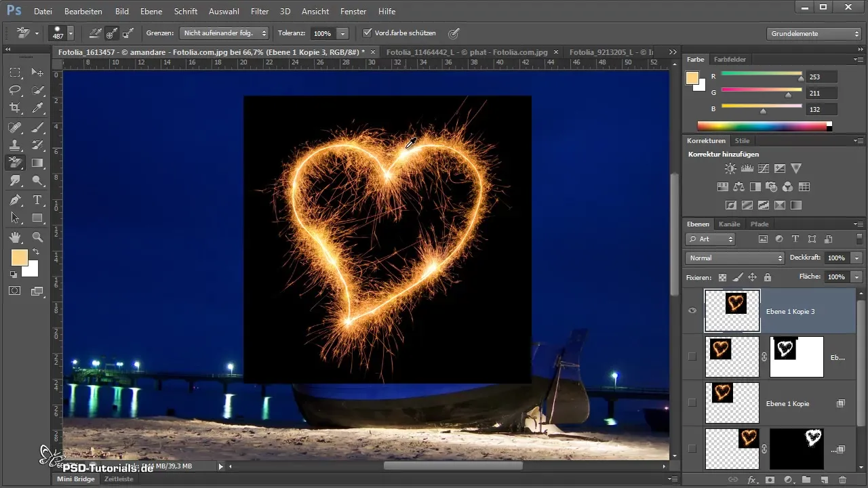
Task: Hide the Ebene 1 Kopie 3 layer
Action: point(692,311)
